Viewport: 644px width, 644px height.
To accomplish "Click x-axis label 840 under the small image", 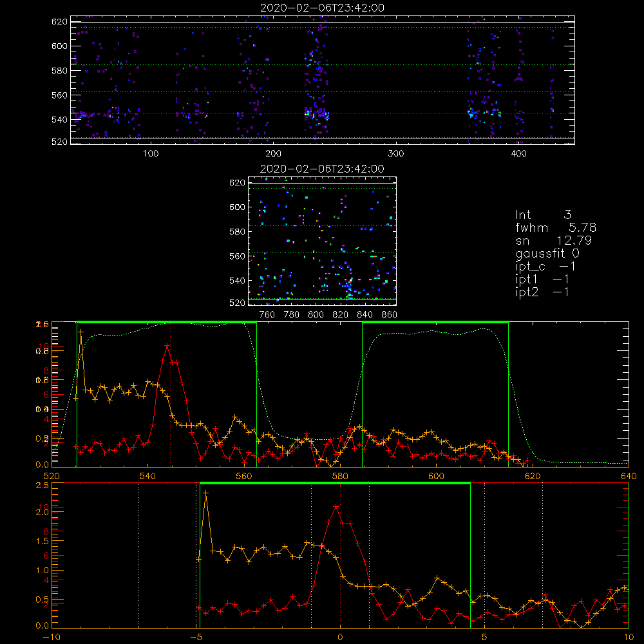I will click(x=365, y=315).
